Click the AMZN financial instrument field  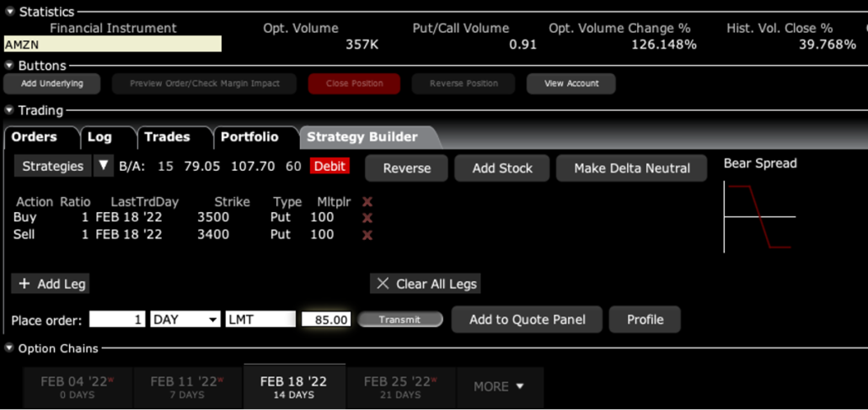(112, 45)
